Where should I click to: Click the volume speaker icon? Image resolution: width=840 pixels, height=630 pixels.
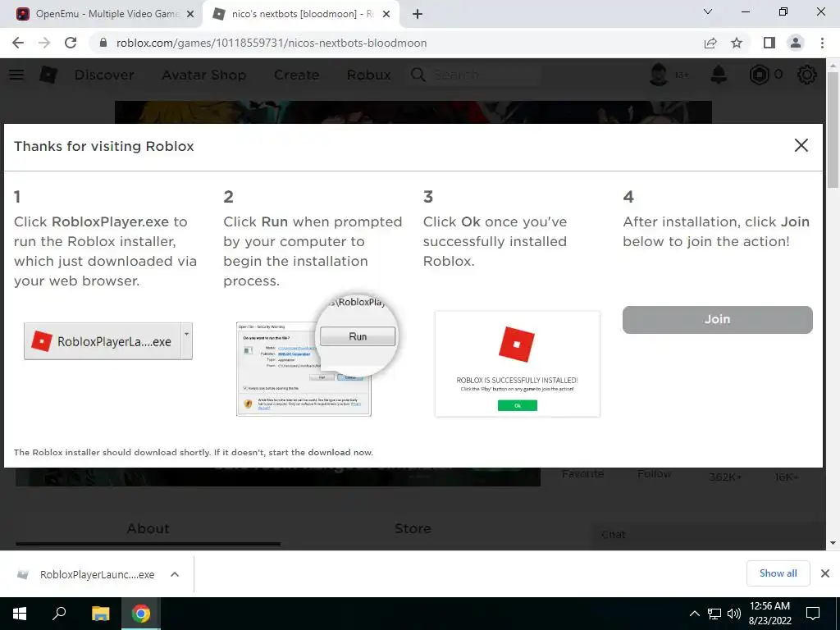point(734,614)
